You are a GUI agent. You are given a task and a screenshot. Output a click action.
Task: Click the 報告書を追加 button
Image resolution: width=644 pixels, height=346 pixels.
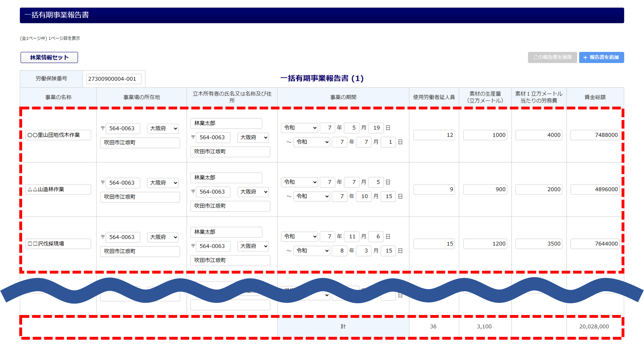[x=601, y=58]
